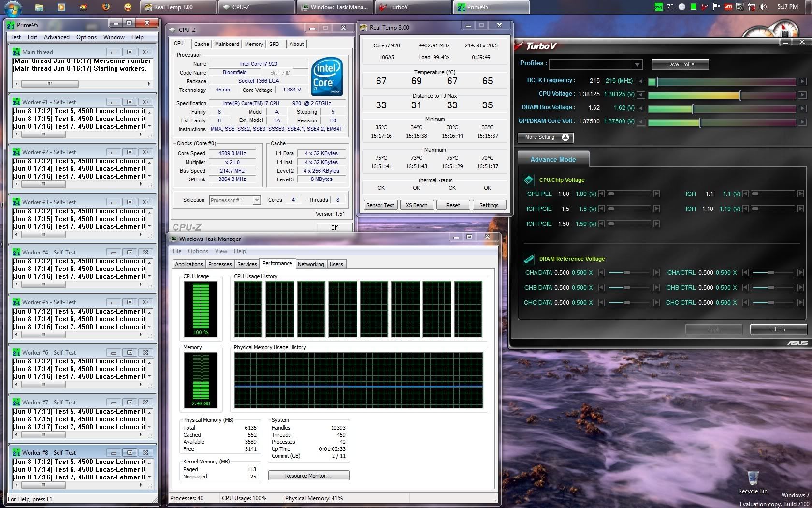Switch to CPU-Z SPD tab
Screen dimensions: 812x508
point(274,44)
